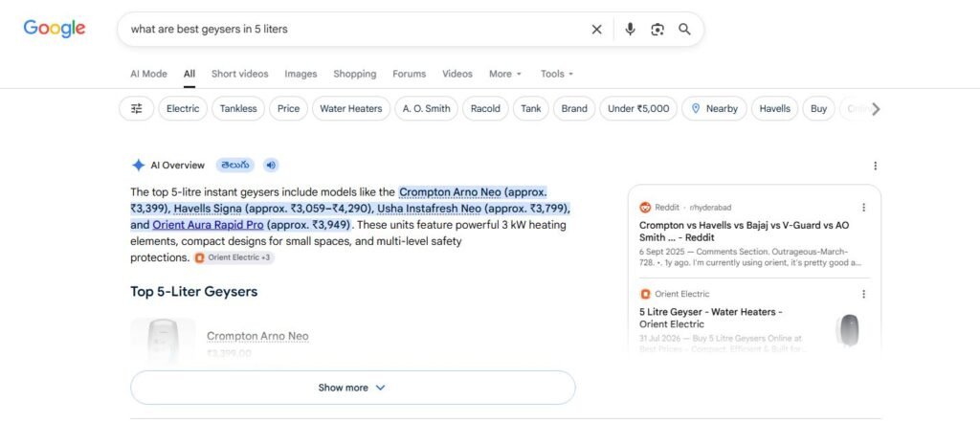Apply the Price filter chip
Screen dimensions: 980x423
pyautogui.click(x=289, y=109)
